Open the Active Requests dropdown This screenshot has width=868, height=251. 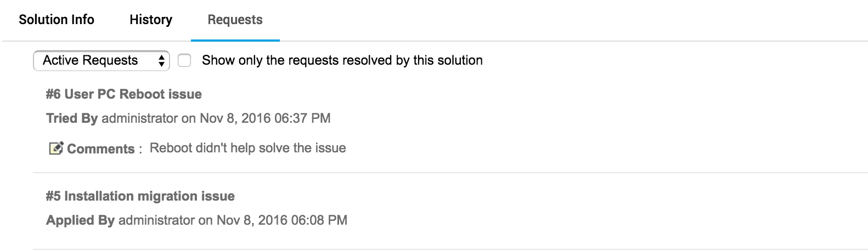tap(101, 60)
